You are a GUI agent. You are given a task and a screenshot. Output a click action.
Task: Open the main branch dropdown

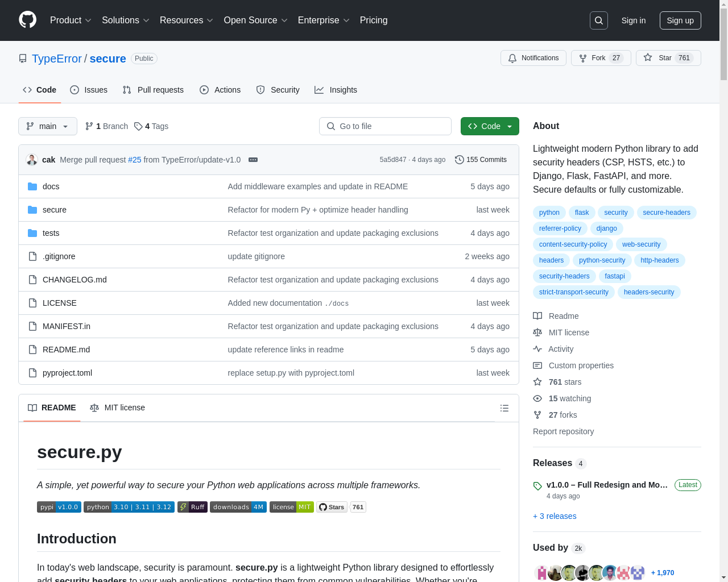[48, 126]
